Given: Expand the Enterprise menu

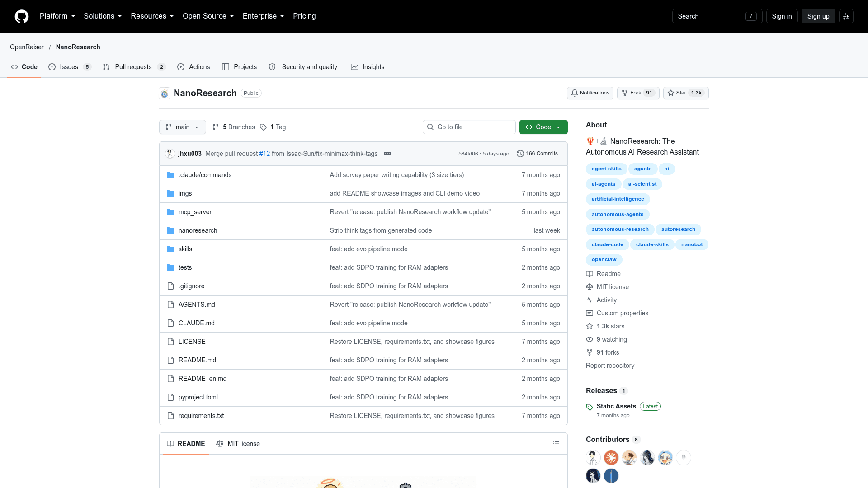Looking at the screenshot, I should 264,16.
